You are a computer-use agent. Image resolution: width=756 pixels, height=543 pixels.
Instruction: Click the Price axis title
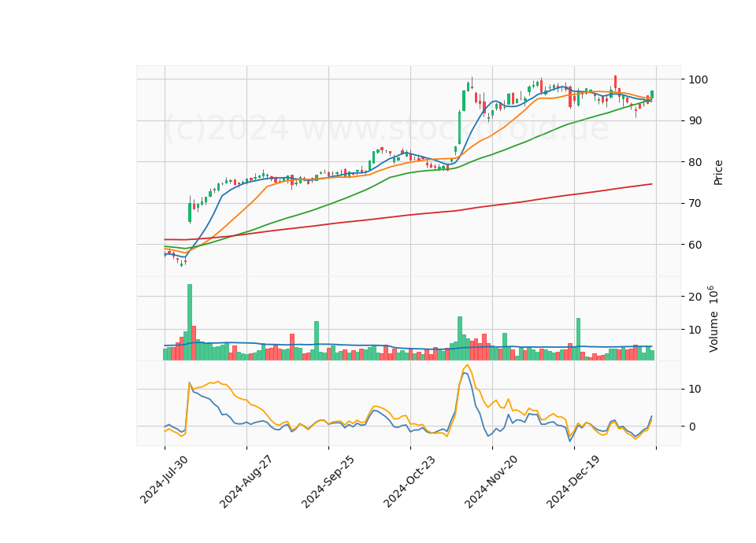click(718, 172)
